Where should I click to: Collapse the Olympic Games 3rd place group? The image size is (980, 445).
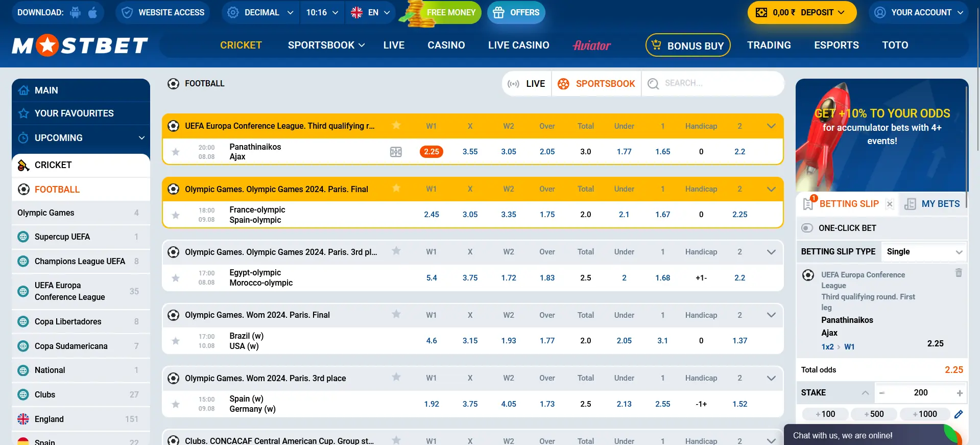click(x=771, y=252)
